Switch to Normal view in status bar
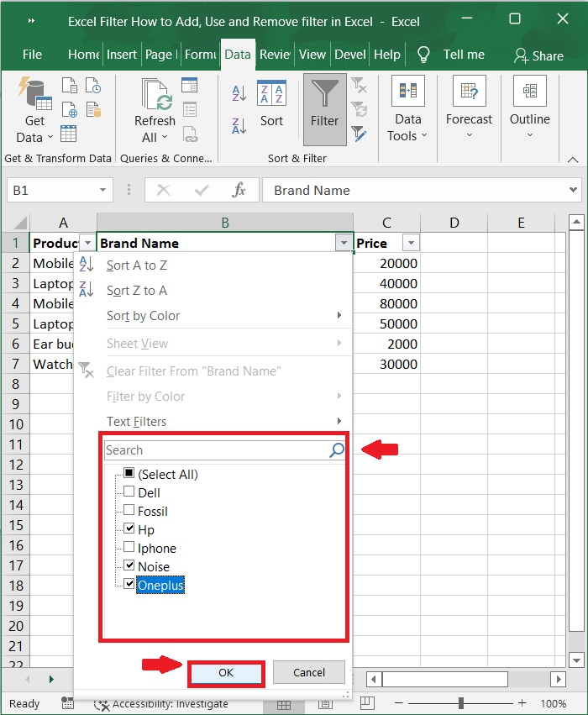 (284, 705)
